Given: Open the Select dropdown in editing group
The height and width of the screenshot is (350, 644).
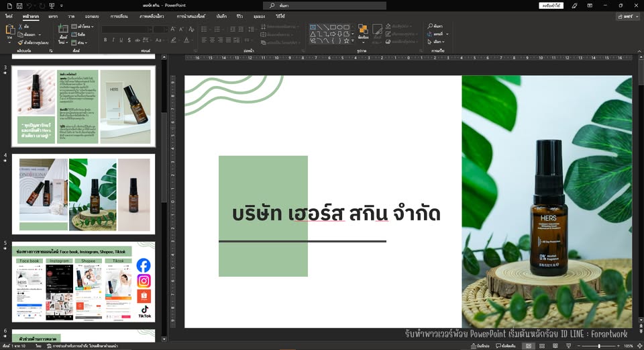Looking at the screenshot, I should [436, 42].
